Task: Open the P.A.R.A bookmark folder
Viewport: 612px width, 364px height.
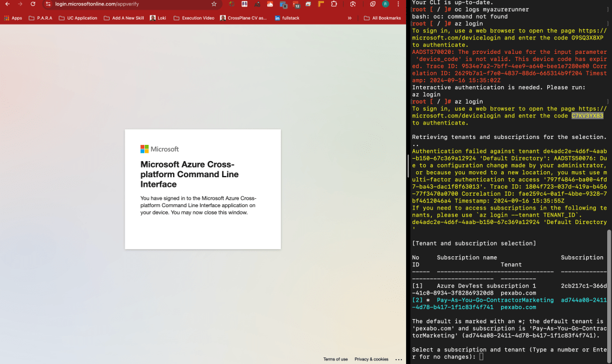Action: (40, 18)
